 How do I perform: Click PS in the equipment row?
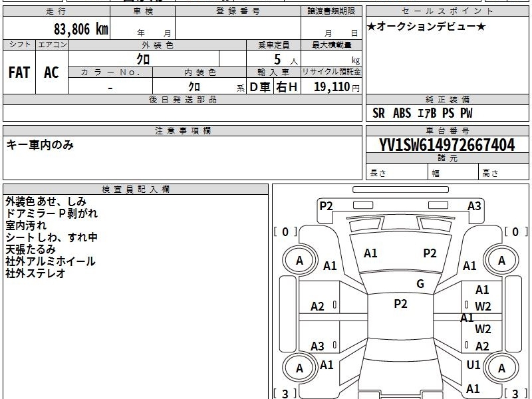[x=448, y=113]
